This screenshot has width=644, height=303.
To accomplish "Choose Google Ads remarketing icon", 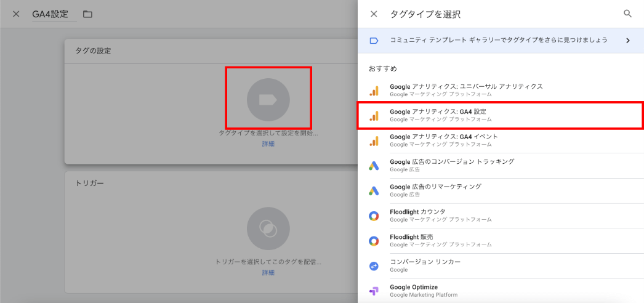I will click(374, 191).
